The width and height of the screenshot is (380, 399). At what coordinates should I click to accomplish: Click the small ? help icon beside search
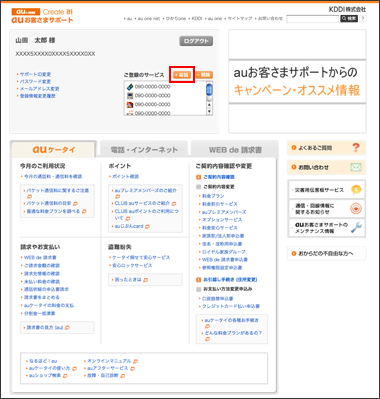pos(363,19)
